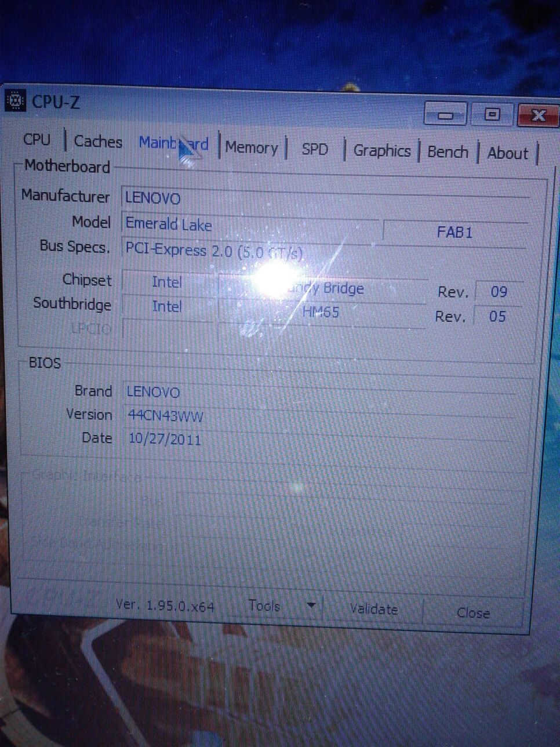Go to the Graphics tab
Screen dimensions: 560x747
coord(382,151)
